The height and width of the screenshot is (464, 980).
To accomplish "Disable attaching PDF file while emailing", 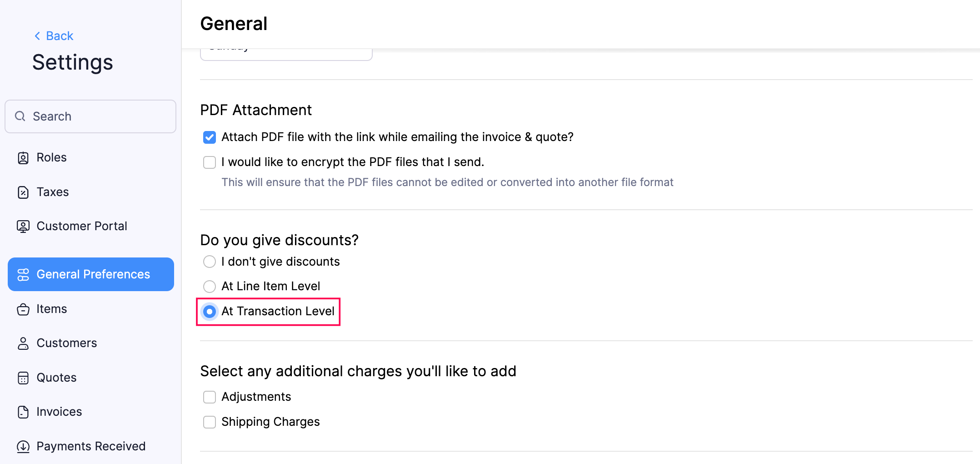I will tap(209, 137).
